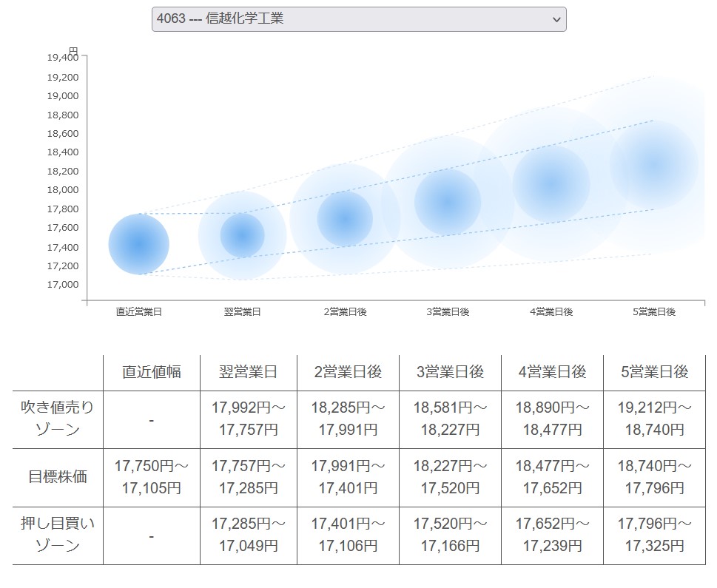This screenshot has height=588, width=717.
Task: Click the 5営業日後 forecast bubble in chart
Action: pos(654,164)
